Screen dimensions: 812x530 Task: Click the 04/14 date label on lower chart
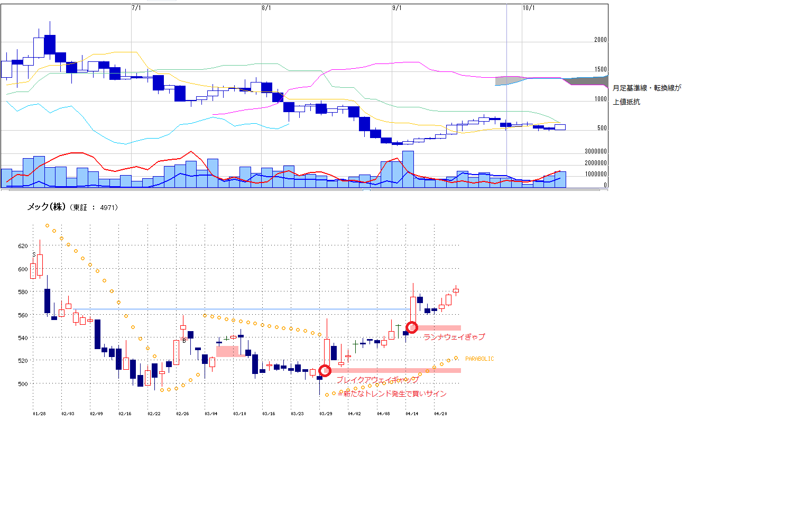click(412, 414)
